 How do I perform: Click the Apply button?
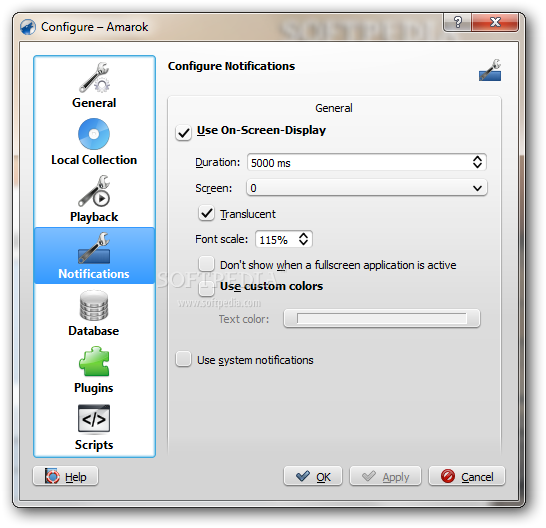tap(385, 476)
